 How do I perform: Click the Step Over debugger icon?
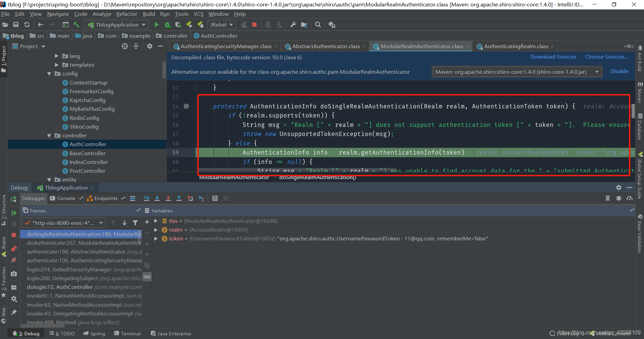point(146,198)
